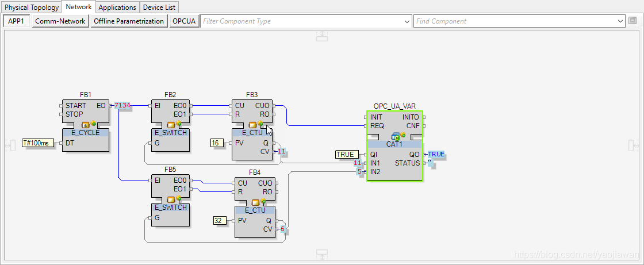Open the Device List tab
Screen dimensions: 644x265
click(160, 7)
